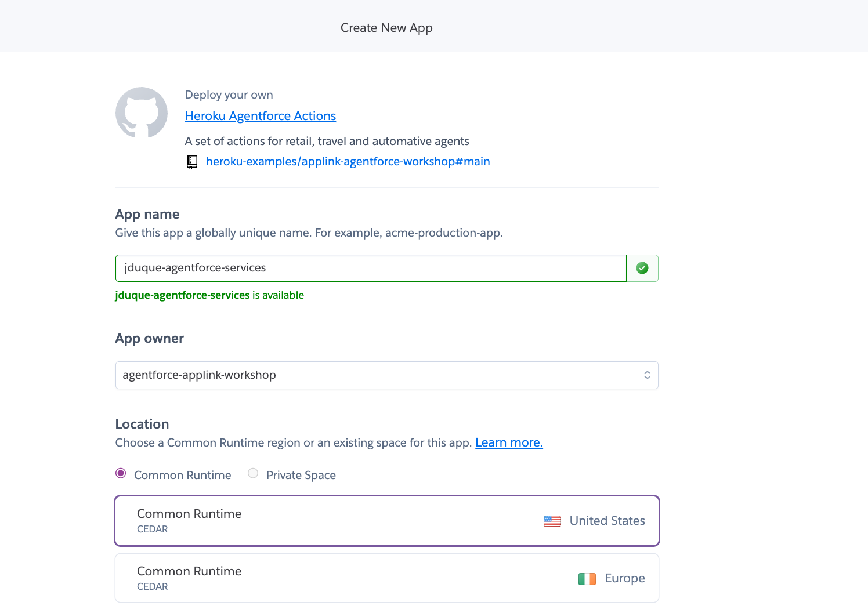Click the retail travel automotive agents description
The height and width of the screenshot is (613, 868).
coord(327,141)
